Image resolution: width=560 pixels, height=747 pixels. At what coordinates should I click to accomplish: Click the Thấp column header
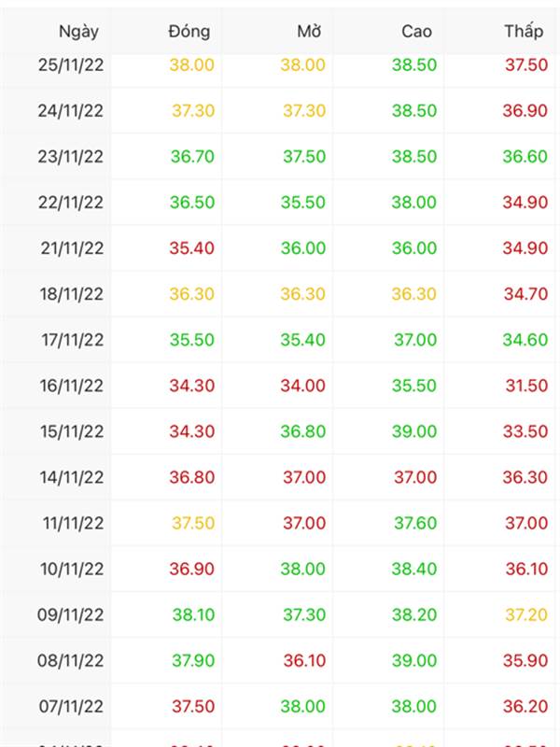pyautogui.click(x=524, y=32)
